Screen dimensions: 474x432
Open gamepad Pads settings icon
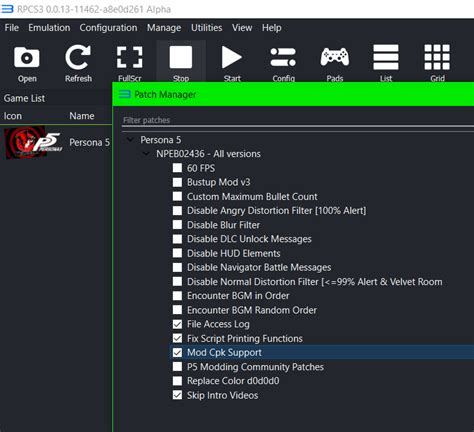click(x=335, y=57)
